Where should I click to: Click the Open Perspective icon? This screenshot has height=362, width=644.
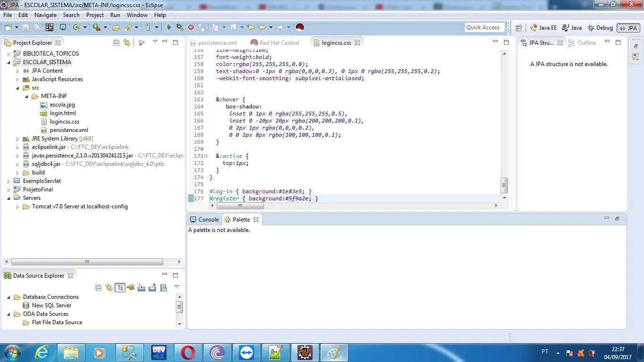[519, 28]
